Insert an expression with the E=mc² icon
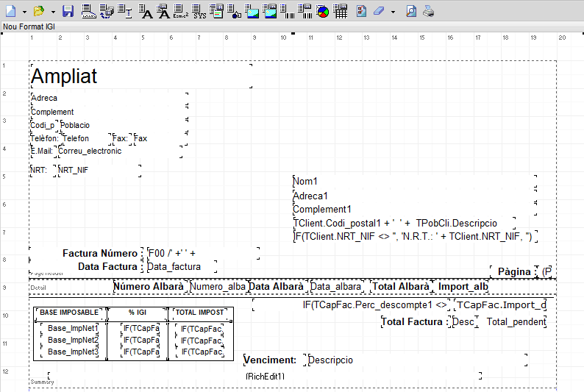The image size is (584, 392). [x=181, y=11]
